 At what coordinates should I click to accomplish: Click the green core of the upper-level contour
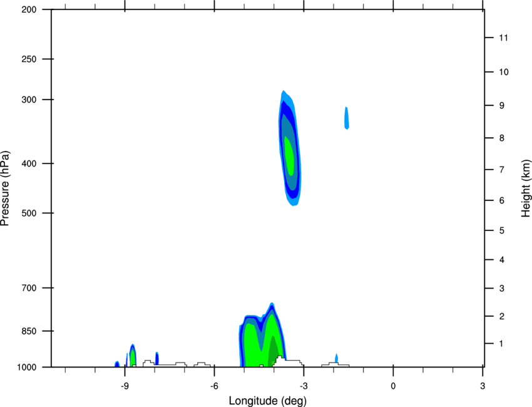pos(289,156)
